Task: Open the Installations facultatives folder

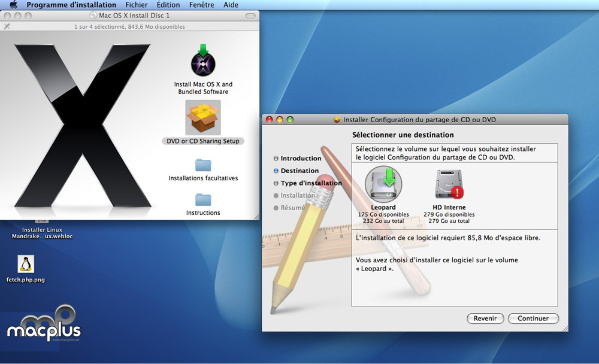Action: click(203, 165)
